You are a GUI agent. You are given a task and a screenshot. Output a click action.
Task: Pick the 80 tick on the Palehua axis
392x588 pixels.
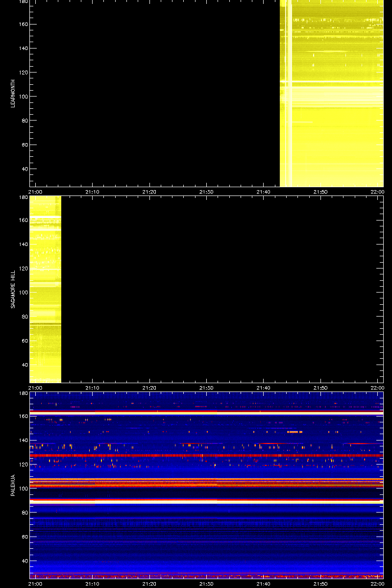coord(24,513)
